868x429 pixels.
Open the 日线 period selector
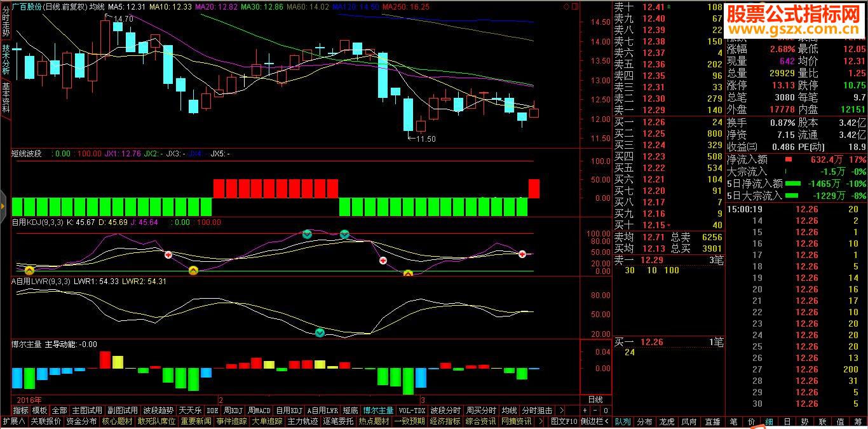click(x=595, y=400)
